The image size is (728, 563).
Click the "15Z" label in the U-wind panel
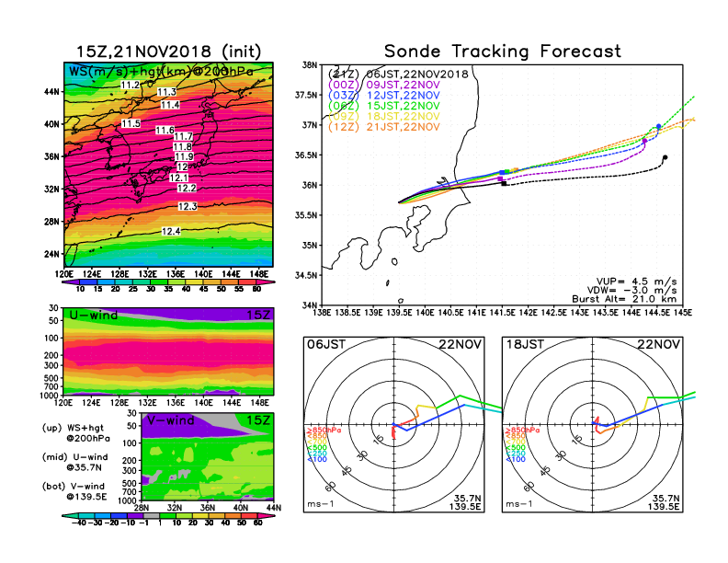(258, 316)
